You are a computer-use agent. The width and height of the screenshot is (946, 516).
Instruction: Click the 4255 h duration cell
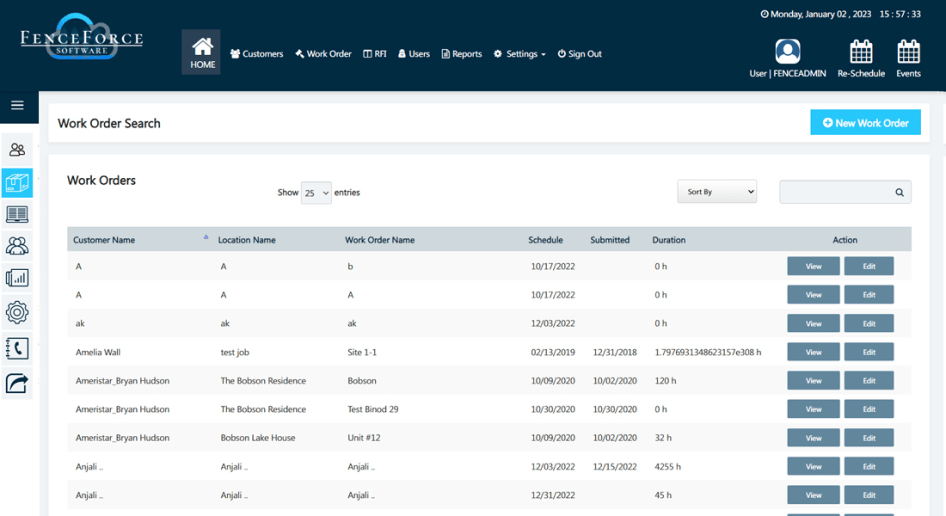click(x=667, y=467)
